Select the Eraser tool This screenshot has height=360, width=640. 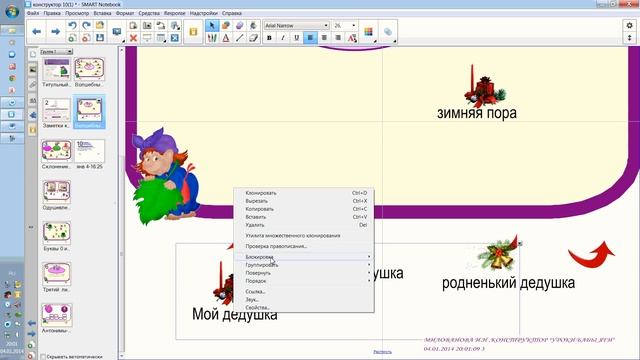(x=253, y=38)
